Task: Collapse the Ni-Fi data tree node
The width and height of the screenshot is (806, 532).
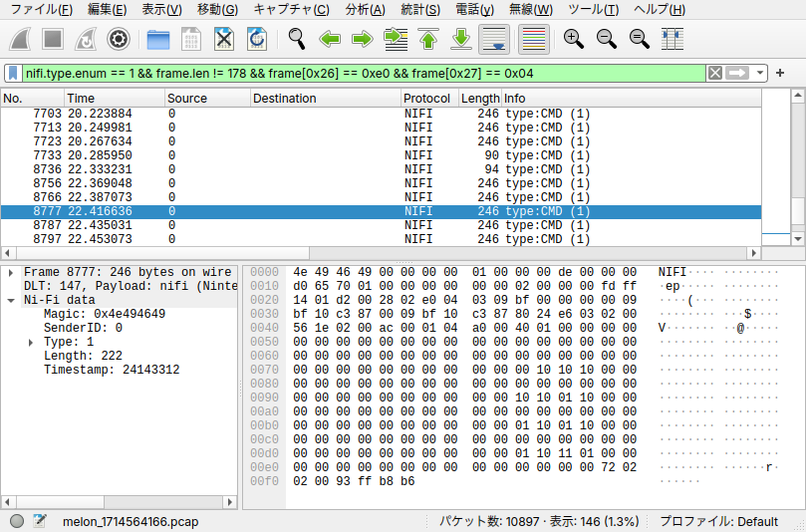Action: click(10, 300)
